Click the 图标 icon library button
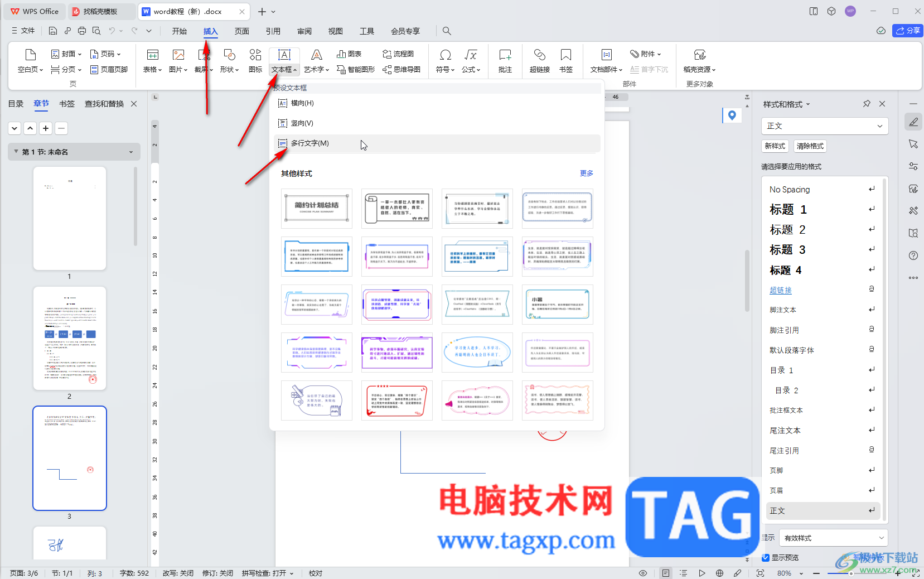924x579 pixels. (255, 61)
